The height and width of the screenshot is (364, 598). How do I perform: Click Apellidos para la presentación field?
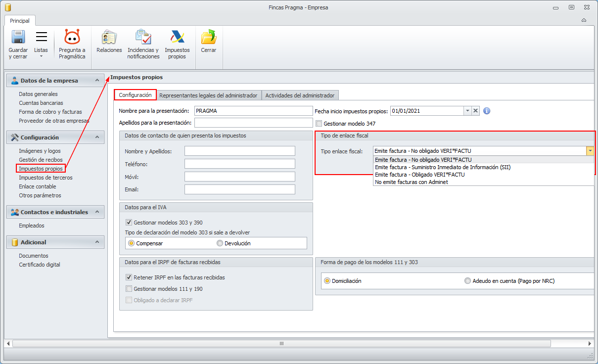pos(254,123)
